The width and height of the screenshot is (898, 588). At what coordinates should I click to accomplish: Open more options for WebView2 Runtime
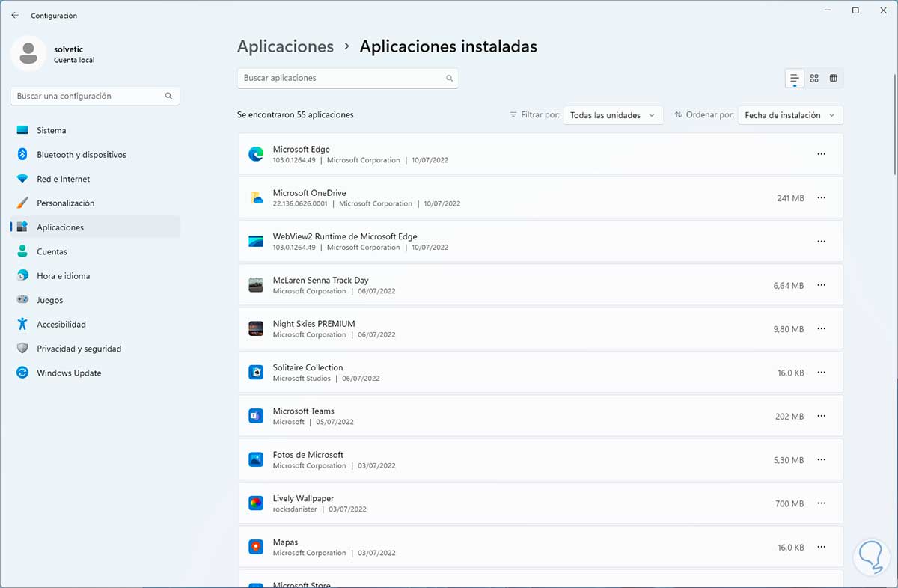tap(821, 242)
